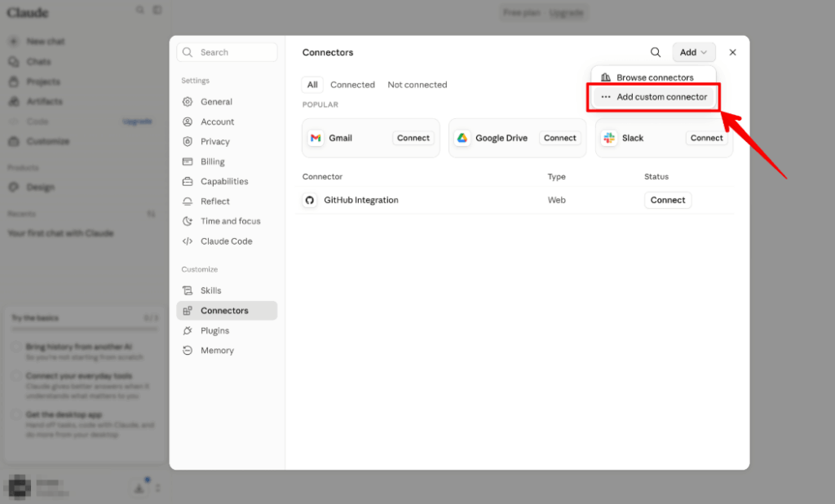Click the Memory history icon
This screenshot has width=835, height=504.
pos(188,351)
